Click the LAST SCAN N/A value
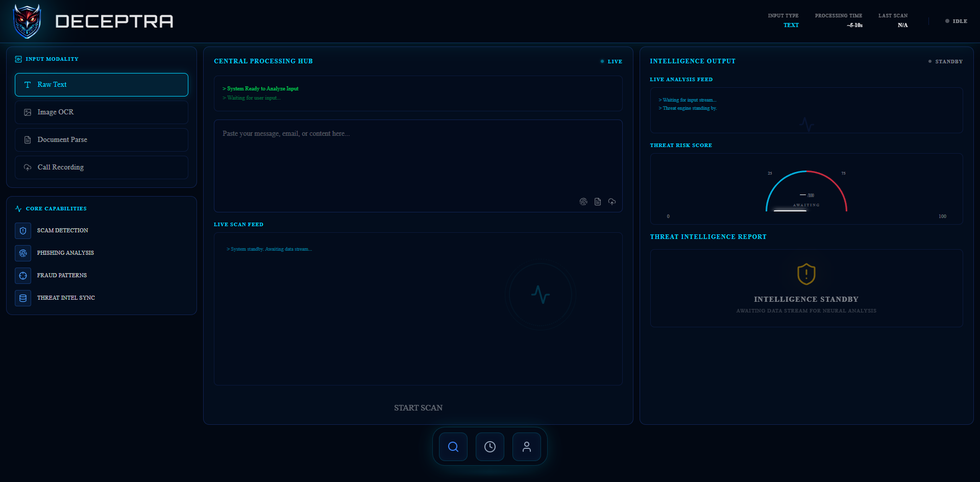The width and height of the screenshot is (980, 482). (902, 25)
